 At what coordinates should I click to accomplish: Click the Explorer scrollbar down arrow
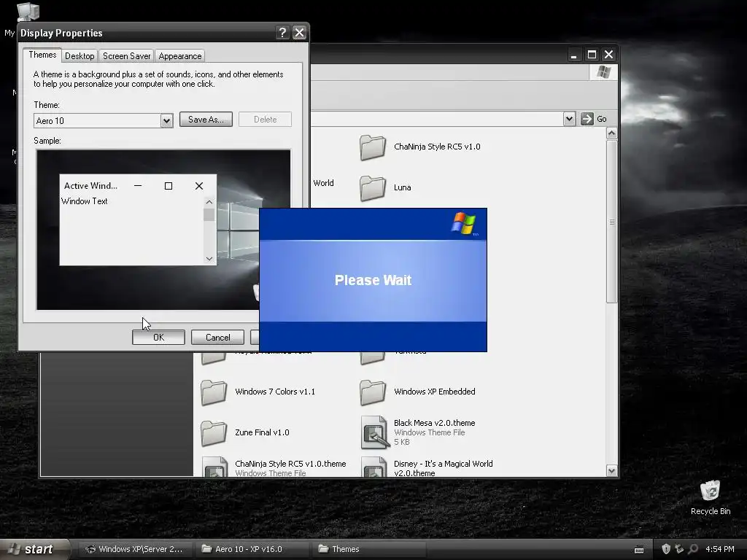click(612, 470)
